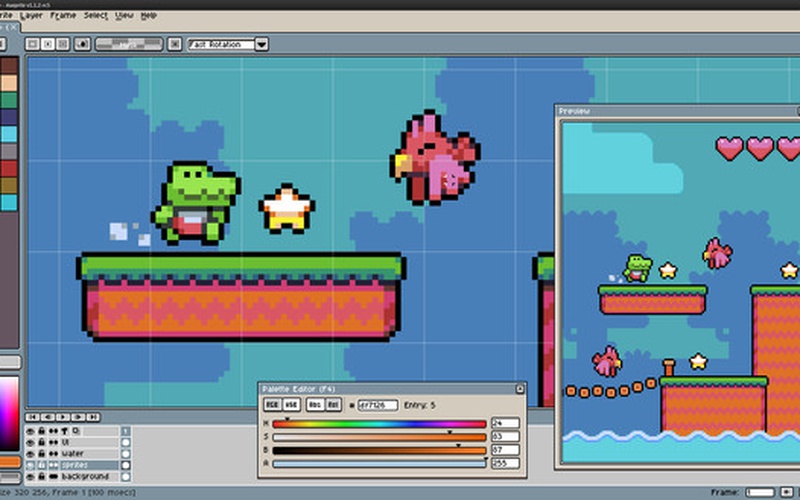Click lock icon on the water layer

click(x=41, y=453)
